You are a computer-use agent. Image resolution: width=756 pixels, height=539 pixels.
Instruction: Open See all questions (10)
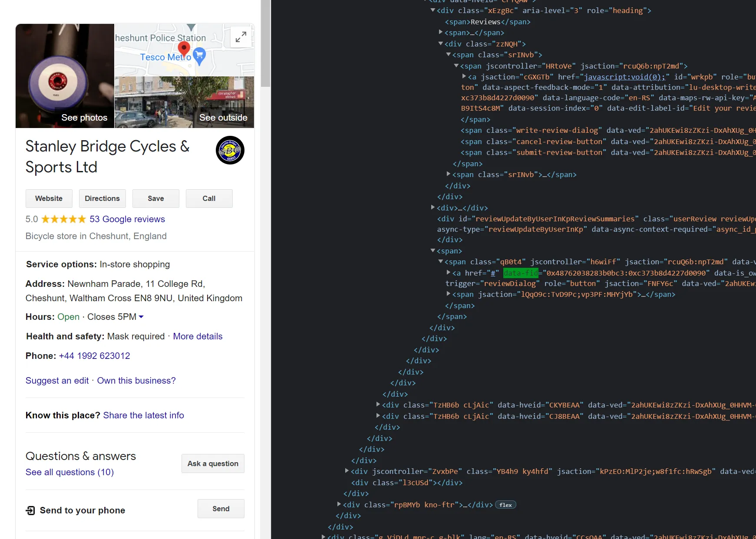pos(69,472)
